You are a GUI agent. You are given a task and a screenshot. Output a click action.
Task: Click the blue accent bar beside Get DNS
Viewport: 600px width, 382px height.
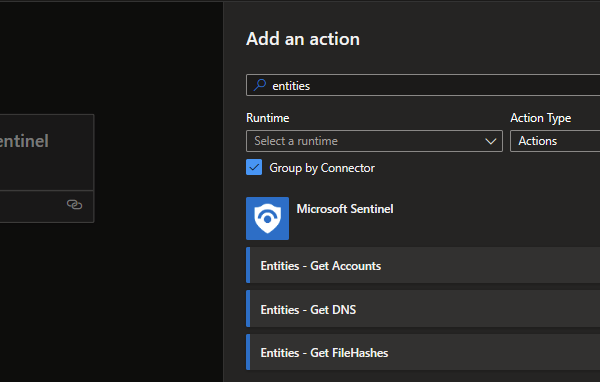coord(248,309)
